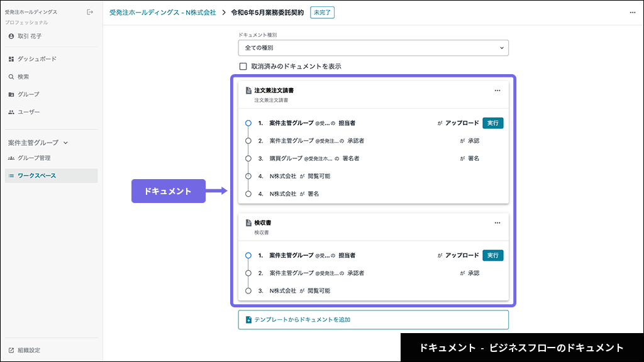This screenshot has width=644, height=362.
Task: Click the add-document icon in the template button
Action: tap(248, 320)
